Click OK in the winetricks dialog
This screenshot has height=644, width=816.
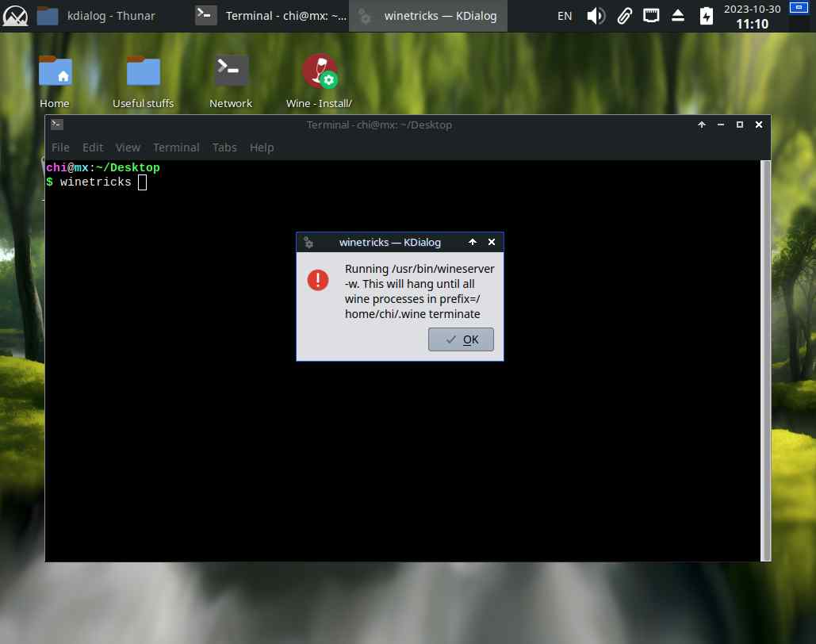[461, 339]
